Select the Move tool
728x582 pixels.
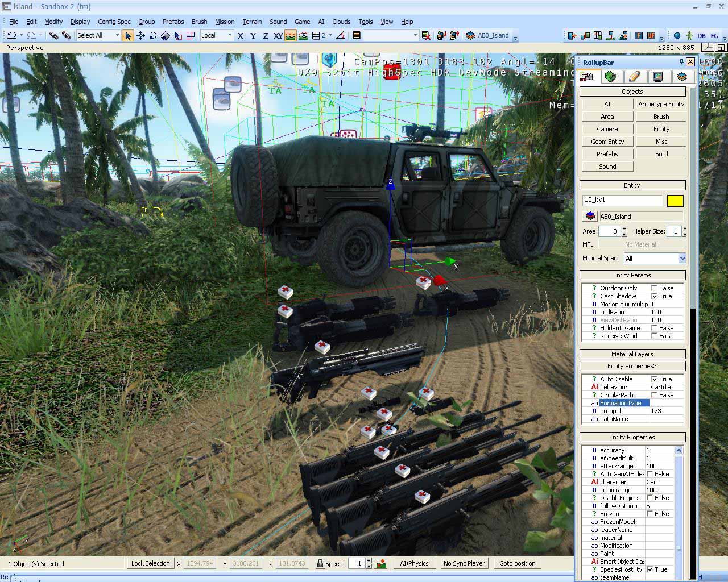(x=140, y=35)
